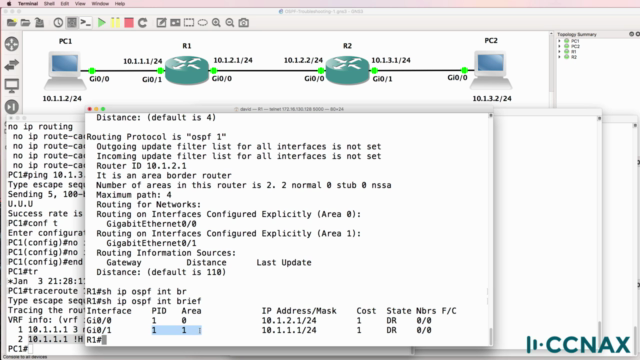Select the R2 router on canvas
This screenshot has width=640, height=360.
(347, 70)
